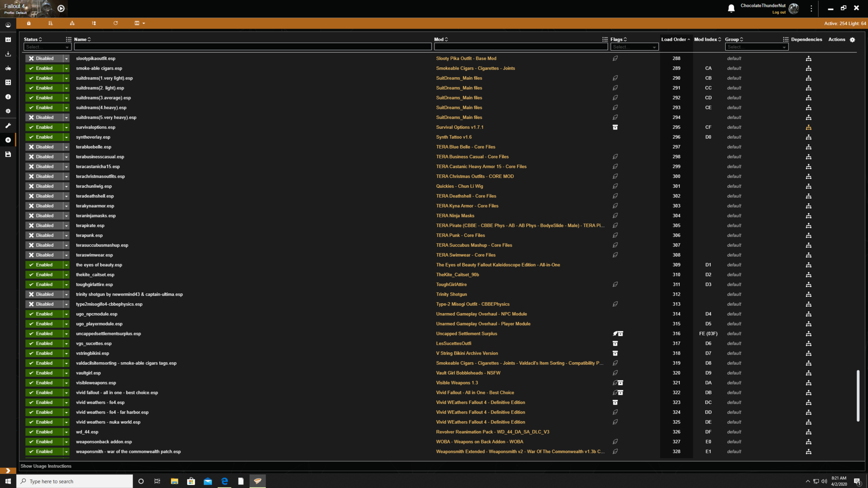Open the Games page controller icon
This screenshot has height=488, width=868.
(8, 68)
